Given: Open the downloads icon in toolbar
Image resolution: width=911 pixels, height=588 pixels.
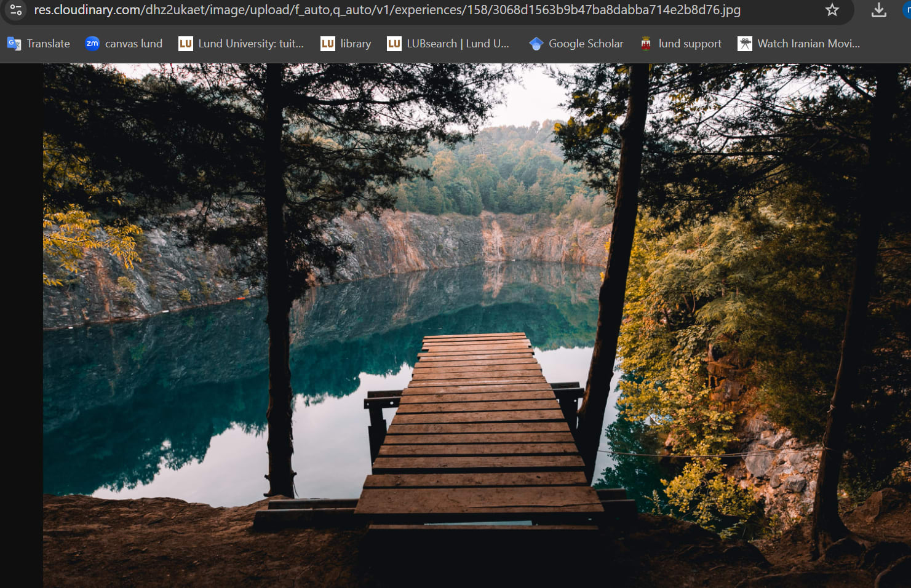Looking at the screenshot, I should [879, 10].
